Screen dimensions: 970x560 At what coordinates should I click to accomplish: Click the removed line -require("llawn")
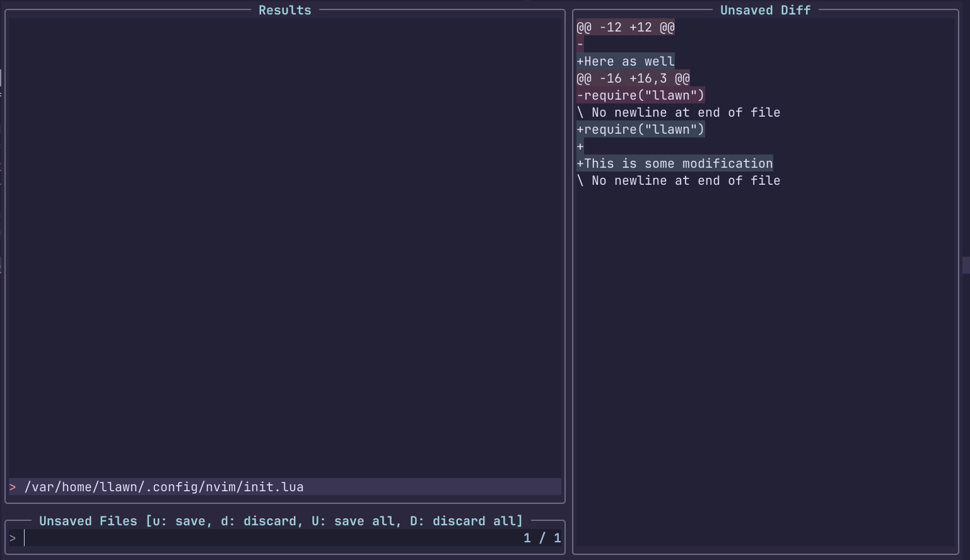[640, 95]
